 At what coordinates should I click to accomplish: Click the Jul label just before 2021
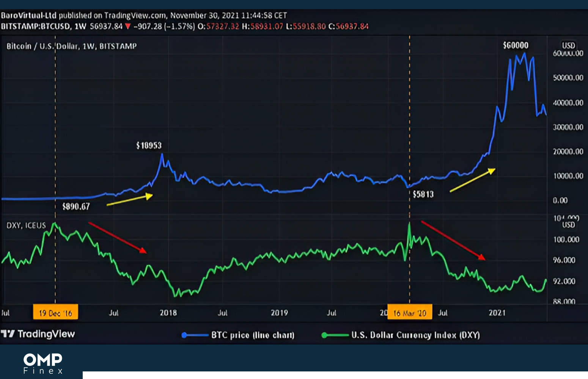point(443,313)
